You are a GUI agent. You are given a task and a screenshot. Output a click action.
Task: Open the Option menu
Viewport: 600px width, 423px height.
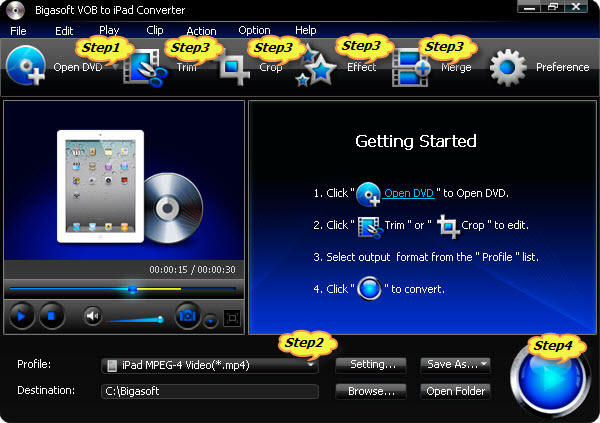[254, 31]
